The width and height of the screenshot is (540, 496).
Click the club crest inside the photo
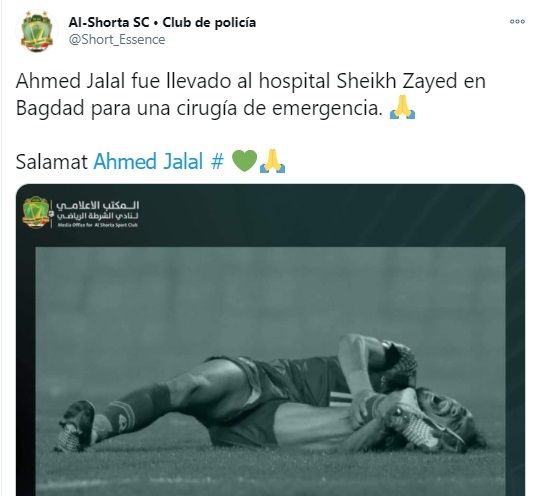(36, 211)
